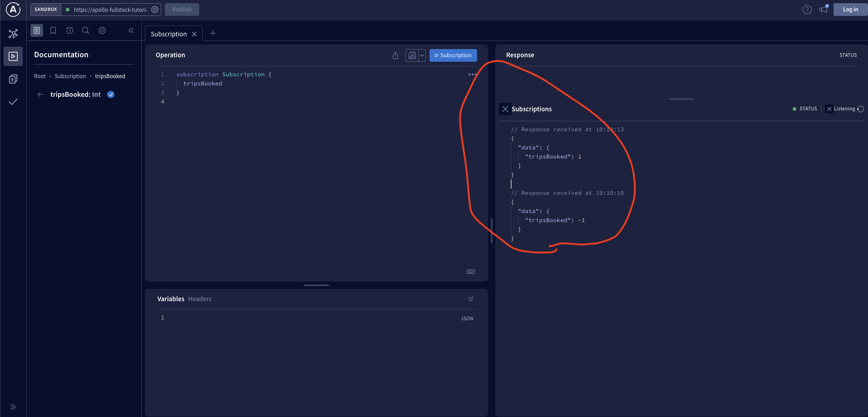Go back with the documentation arrow
Screen dimensions: 868x417
tap(40, 94)
